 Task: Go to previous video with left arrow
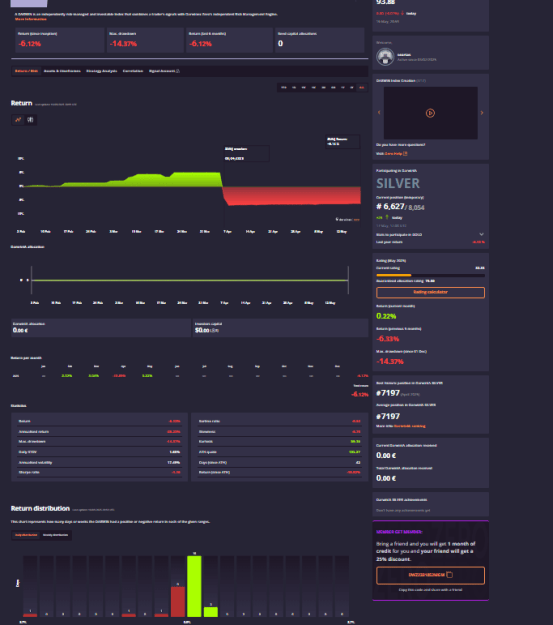click(379, 113)
